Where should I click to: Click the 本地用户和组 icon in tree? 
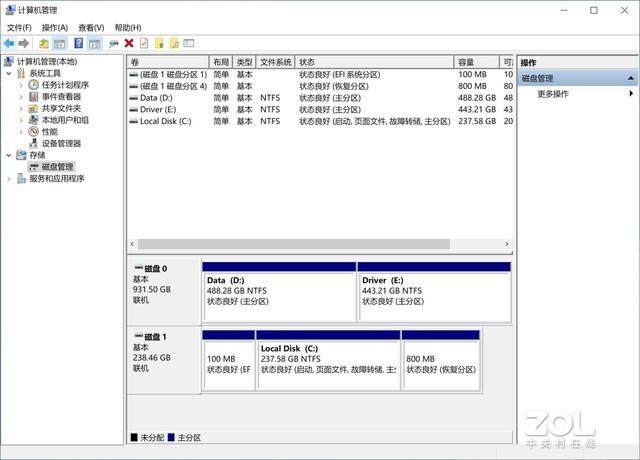(x=33, y=120)
